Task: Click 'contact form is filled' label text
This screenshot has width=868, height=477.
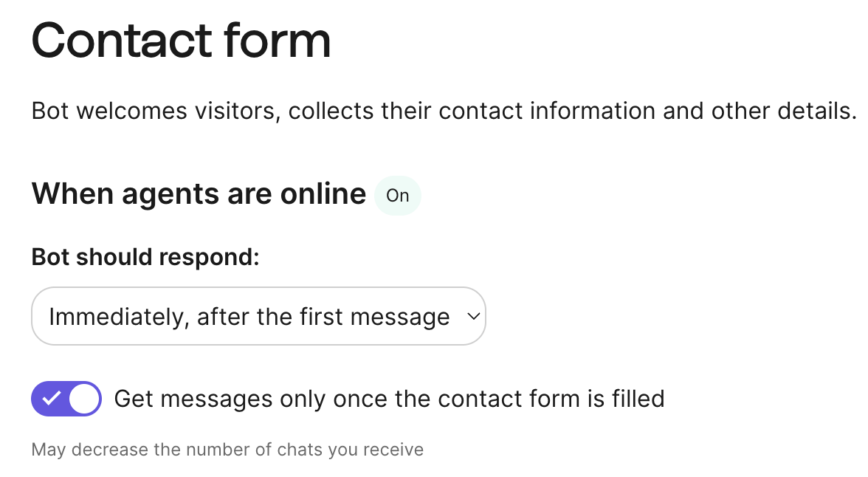Action: 551,399
